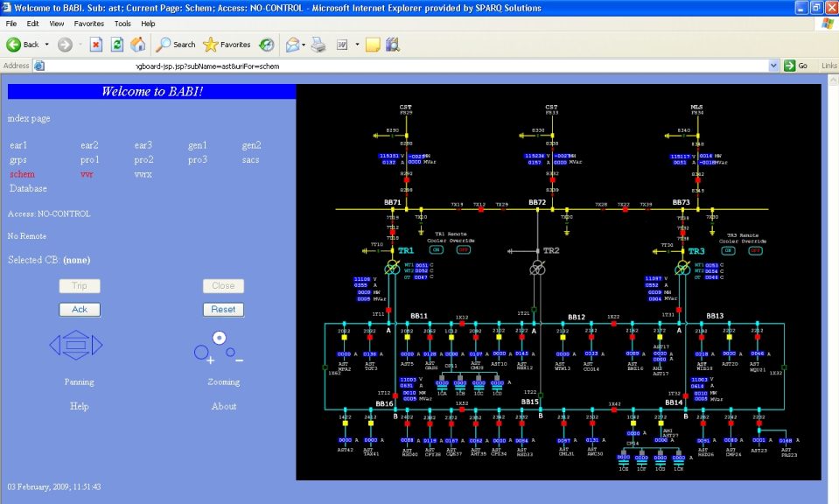Open the pro3 page link

click(198, 159)
